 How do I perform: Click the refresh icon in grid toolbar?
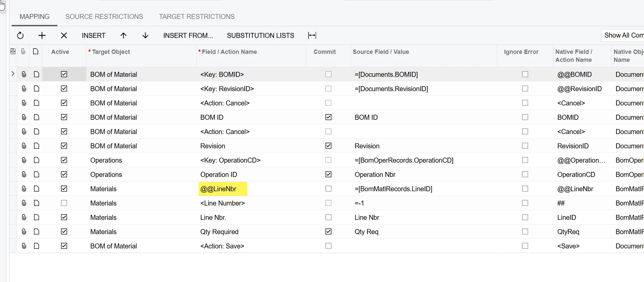(x=20, y=36)
